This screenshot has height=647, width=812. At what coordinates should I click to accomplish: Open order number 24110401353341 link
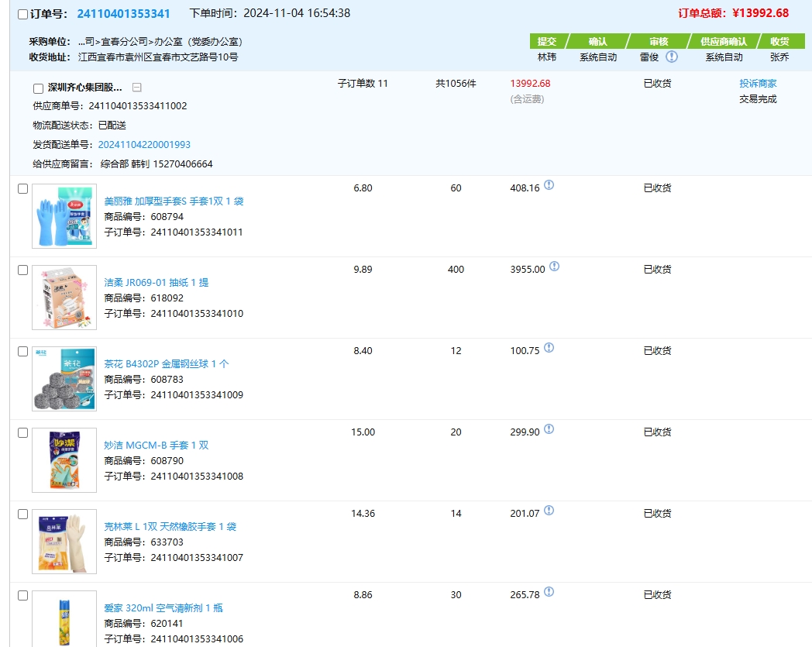tap(123, 14)
